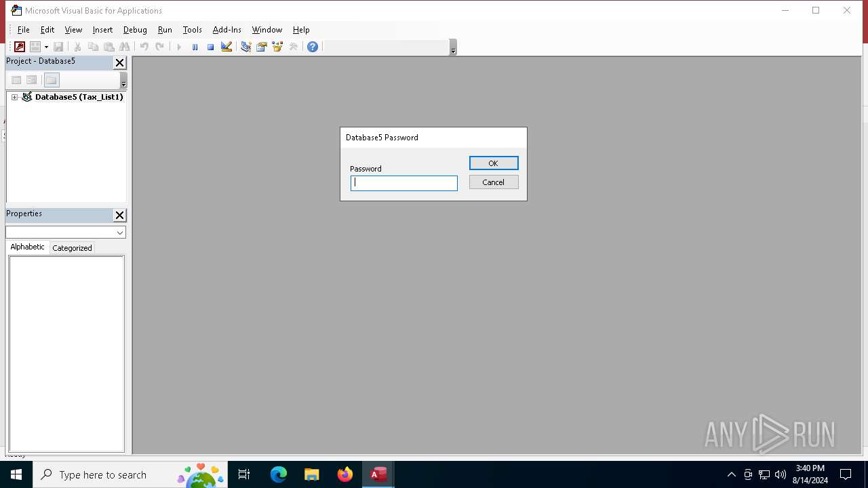Open the Standard toolbar options arrow
868x488 pixels.
pyautogui.click(x=453, y=47)
